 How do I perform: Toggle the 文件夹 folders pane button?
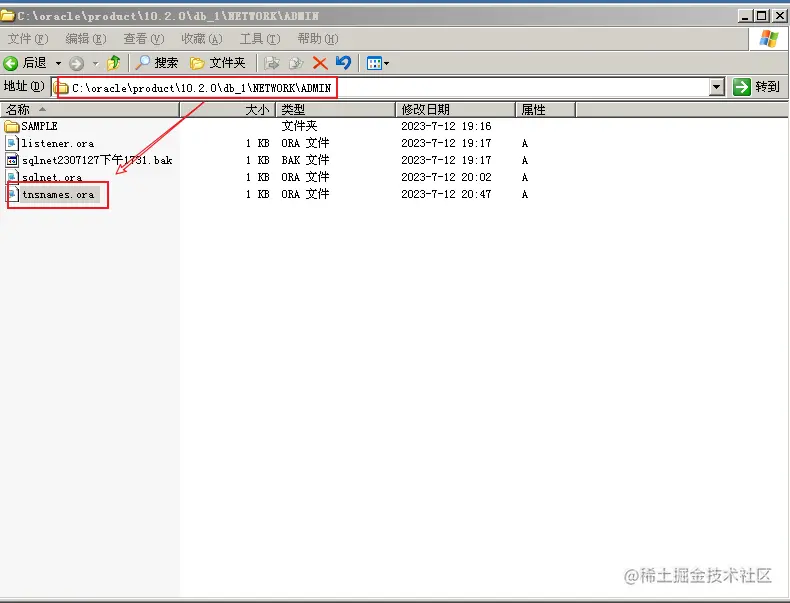coord(218,63)
